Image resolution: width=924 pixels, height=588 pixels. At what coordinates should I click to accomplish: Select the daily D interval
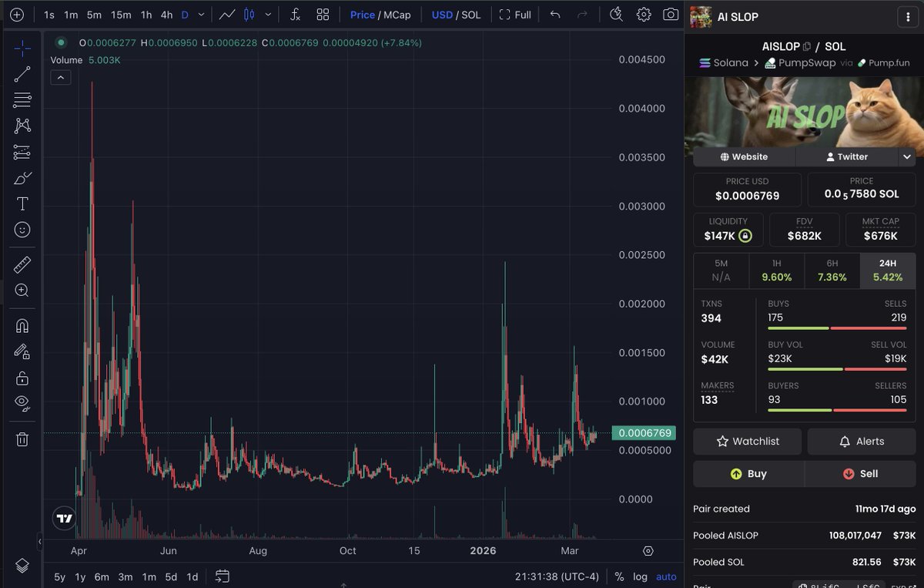click(x=185, y=15)
